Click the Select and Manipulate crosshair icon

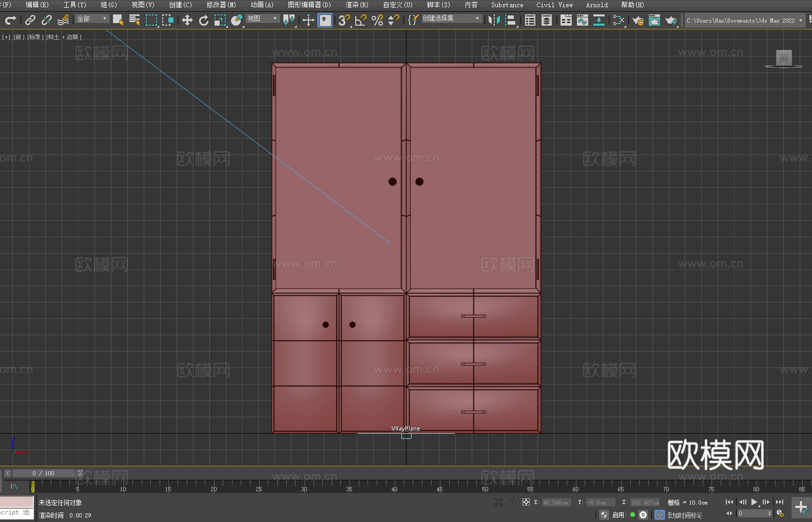(308, 20)
